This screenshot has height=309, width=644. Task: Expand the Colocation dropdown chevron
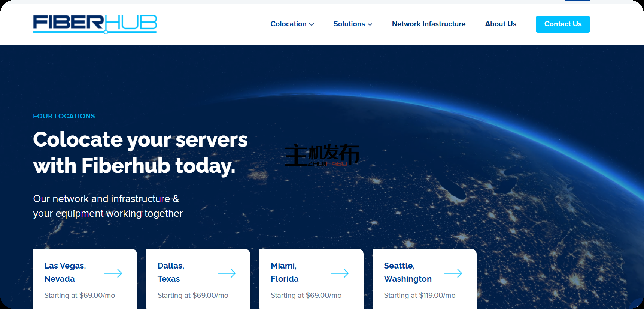pos(312,24)
